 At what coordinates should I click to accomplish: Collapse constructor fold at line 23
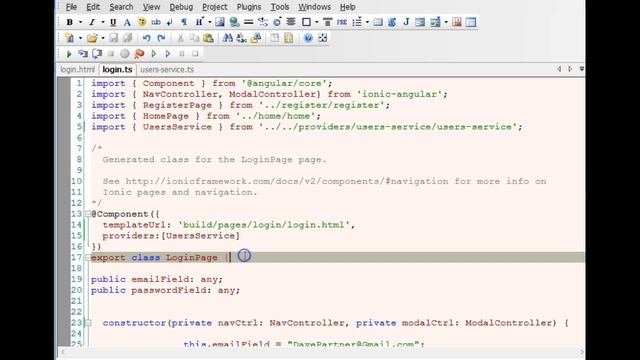tap(88, 323)
